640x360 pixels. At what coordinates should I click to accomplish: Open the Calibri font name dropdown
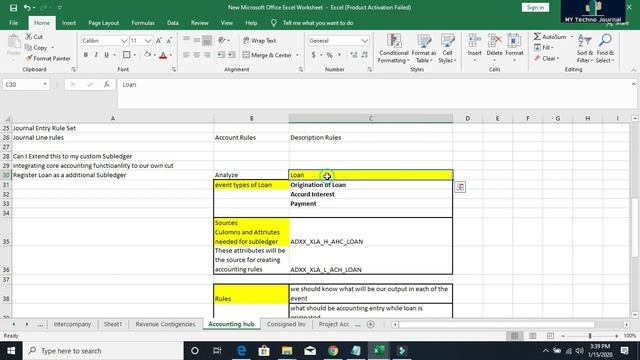pos(124,41)
